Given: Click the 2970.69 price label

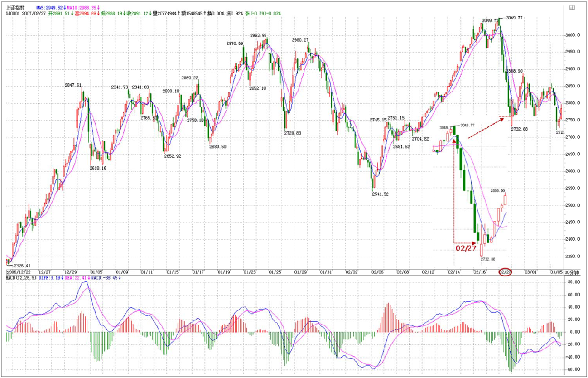Looking at the screenshot, I should (235, 44).
